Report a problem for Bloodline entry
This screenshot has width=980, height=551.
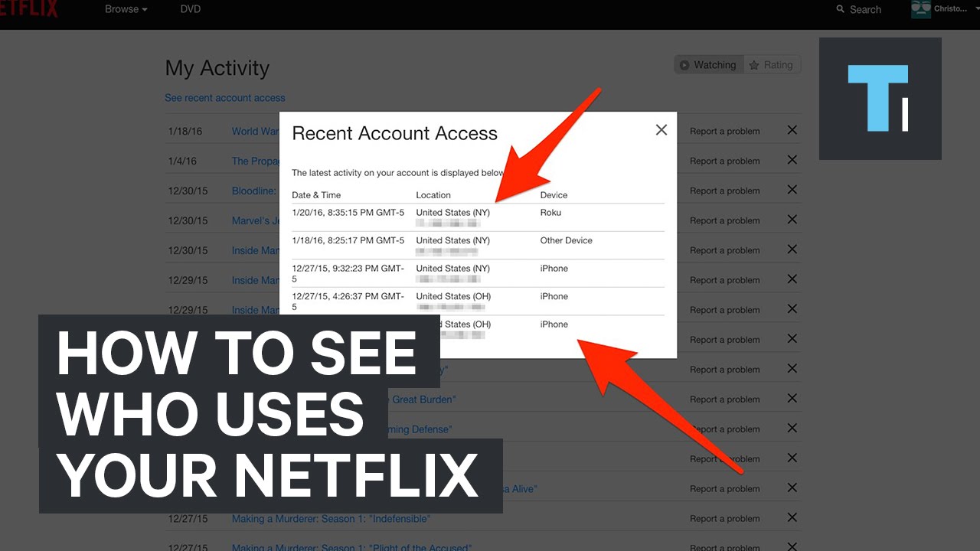(x=725, y=191)
